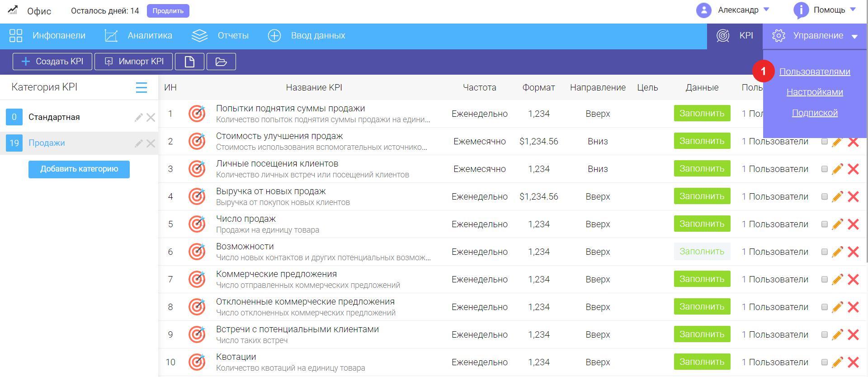Click the Направление column header
Image resolution: width=868 pixels, height=377 pixels.
tap(598, 88)
